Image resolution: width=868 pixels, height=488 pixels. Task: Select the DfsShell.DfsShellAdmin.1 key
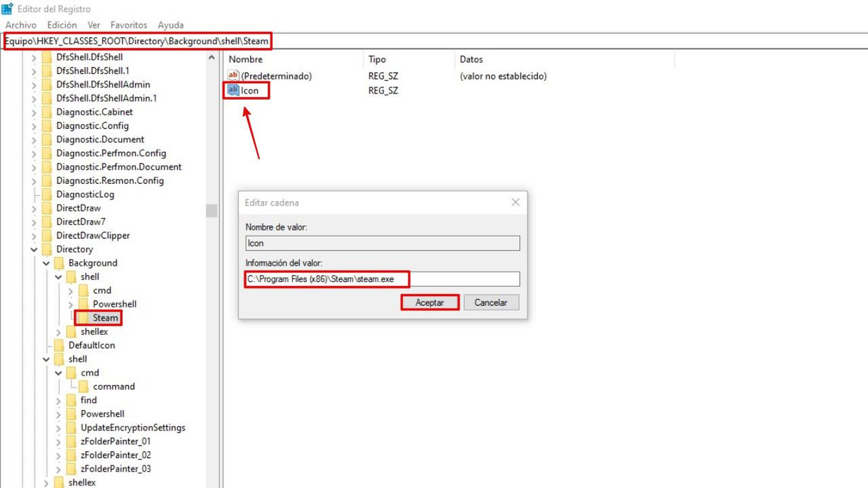coord(106,98)
